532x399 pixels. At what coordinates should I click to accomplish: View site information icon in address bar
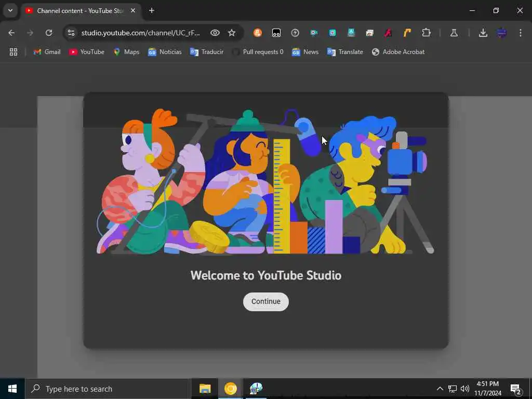click(x=71, y=33)
